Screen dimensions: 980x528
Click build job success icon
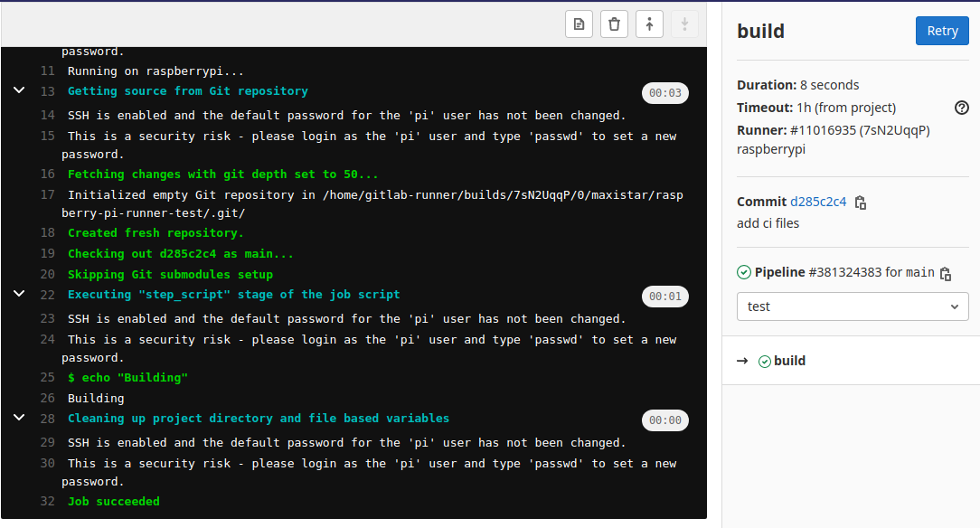point(764,361)
